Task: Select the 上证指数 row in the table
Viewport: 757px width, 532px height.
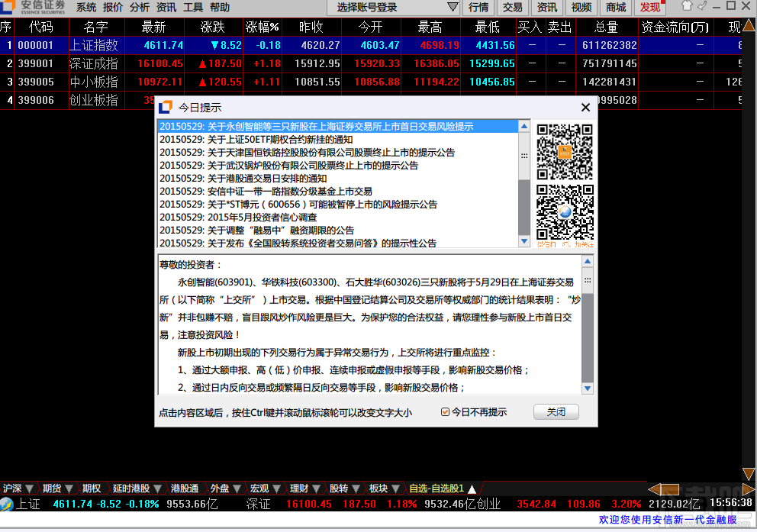Action: (371, 45)
